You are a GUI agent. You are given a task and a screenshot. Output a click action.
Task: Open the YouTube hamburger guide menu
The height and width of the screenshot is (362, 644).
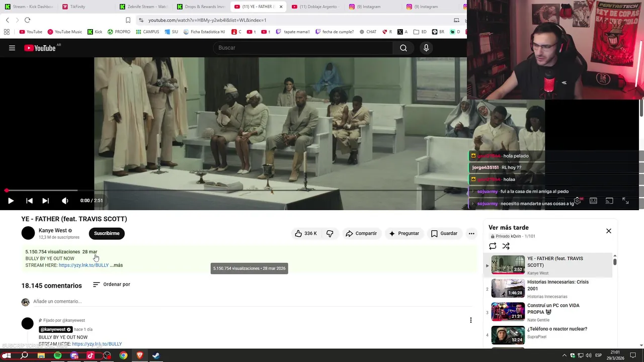tap(12, 48)
